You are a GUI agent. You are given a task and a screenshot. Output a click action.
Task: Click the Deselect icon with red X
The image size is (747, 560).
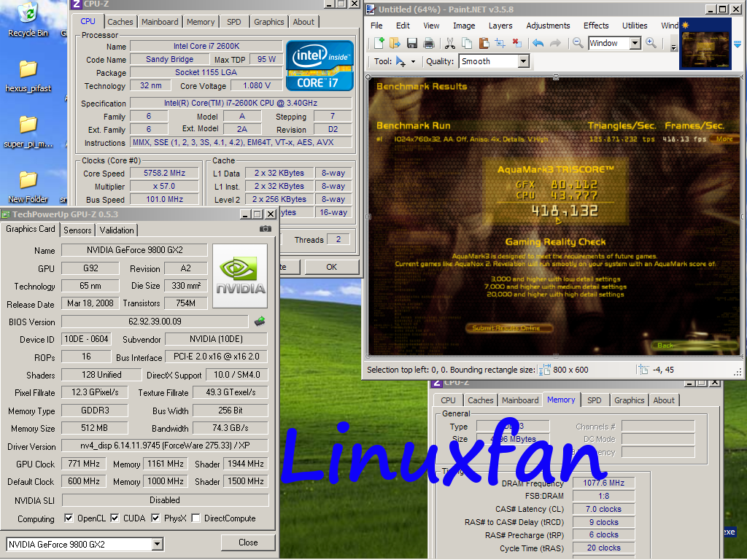point(517,43)
